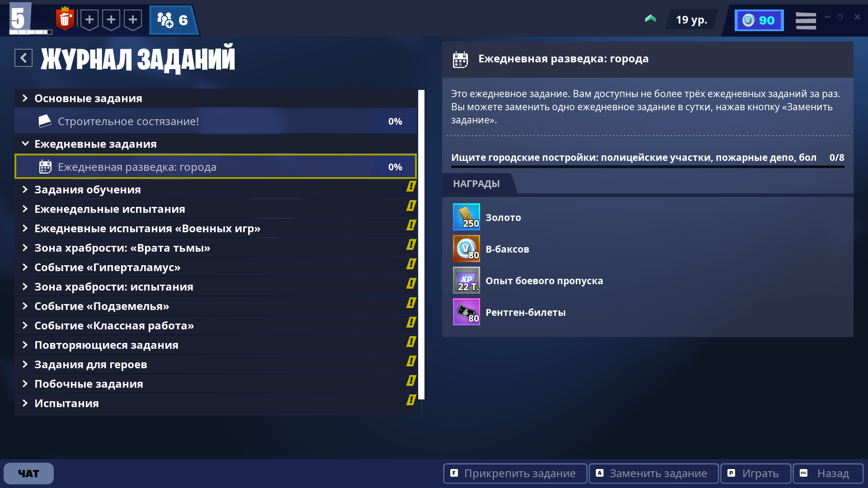868x488 pixels.
Task: Expand Событие «Подземелья» category
Action: point(216,306)
